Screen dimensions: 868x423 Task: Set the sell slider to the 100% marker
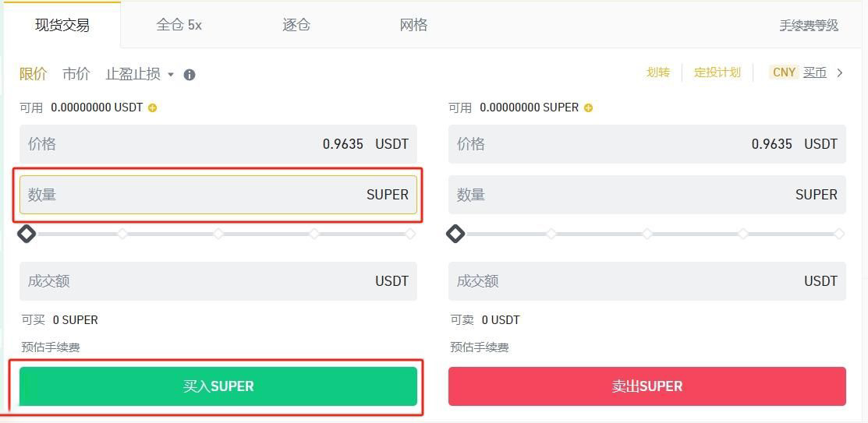[839, 234]
